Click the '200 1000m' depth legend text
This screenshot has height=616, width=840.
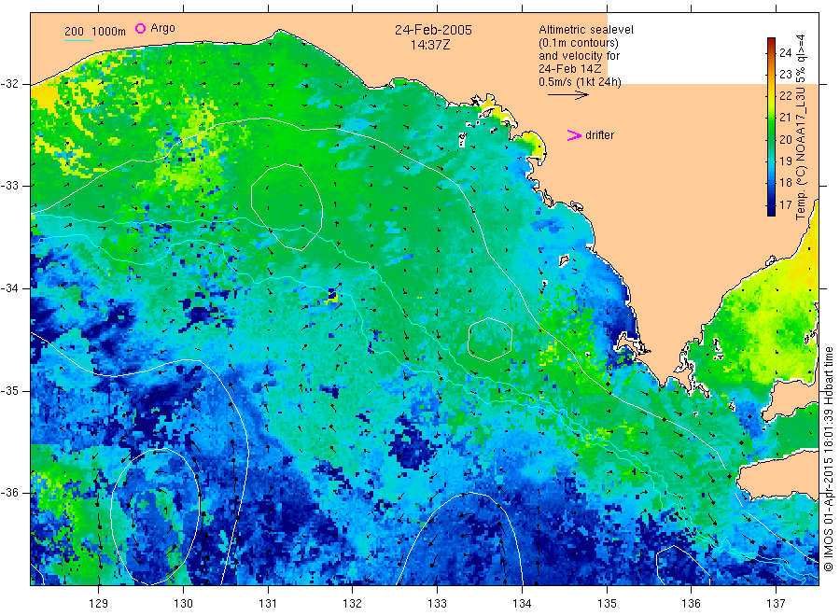[95, 32]
